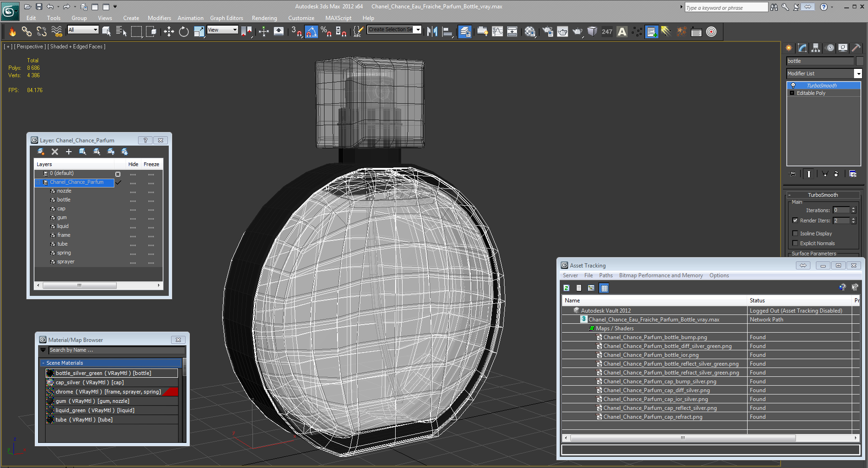
Task: Toggle Percent Snap tool
Action: point(326,32)
